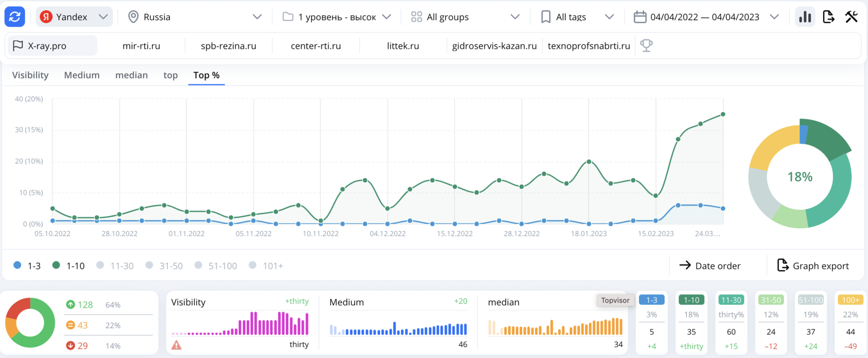Click the light green 31-50 badge
868x358 pixels.
[x=771, y=300]
